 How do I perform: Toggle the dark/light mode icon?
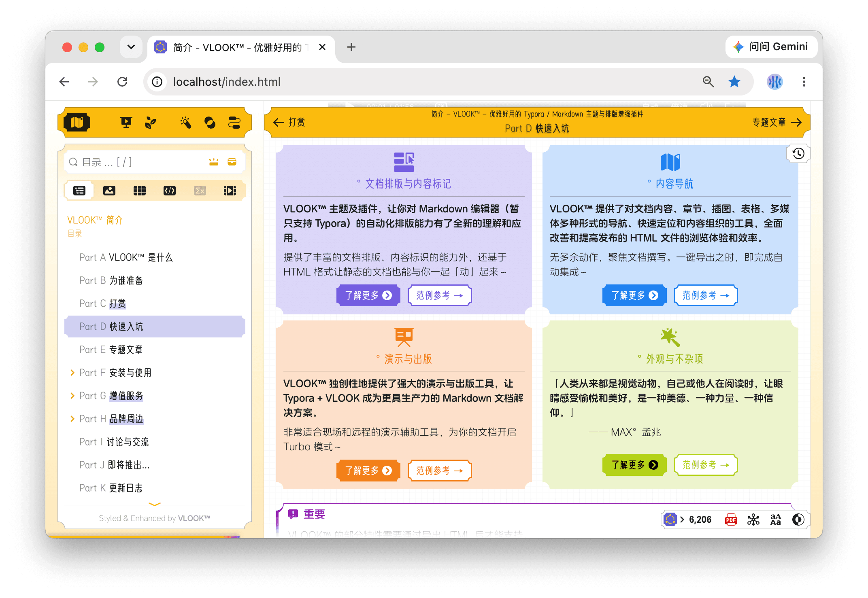pyautogui.click(x=798, y=520)
